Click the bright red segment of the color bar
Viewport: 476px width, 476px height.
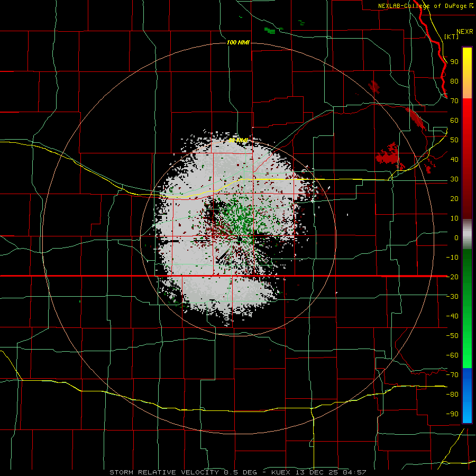(x=467, y=109)
